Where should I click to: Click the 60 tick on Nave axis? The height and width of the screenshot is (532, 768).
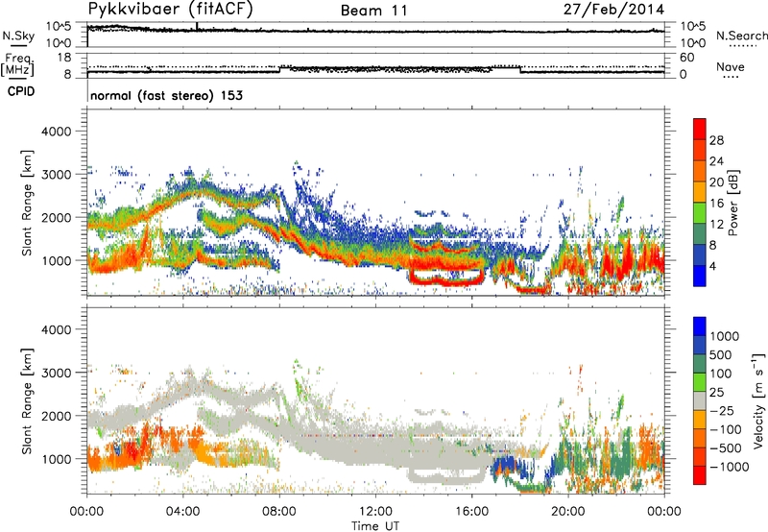(x=686, y=58)
